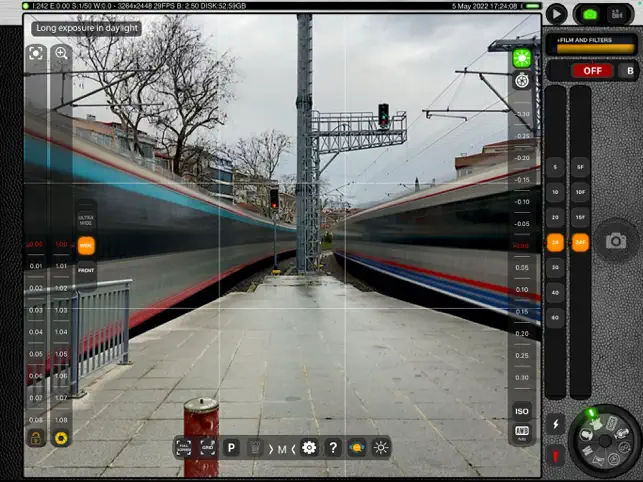Open the +FILM AND FILTERS panel
The height and width of the screenshot is (482, 643).
(x=590, y=44)
